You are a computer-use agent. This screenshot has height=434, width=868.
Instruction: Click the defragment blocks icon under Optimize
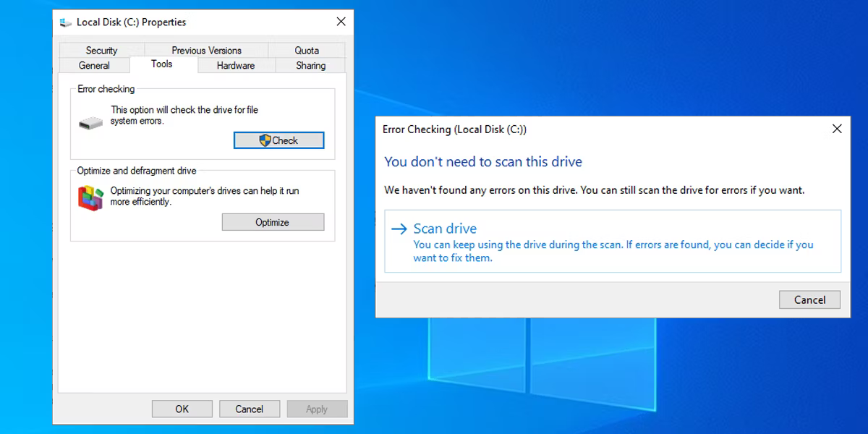90,197
